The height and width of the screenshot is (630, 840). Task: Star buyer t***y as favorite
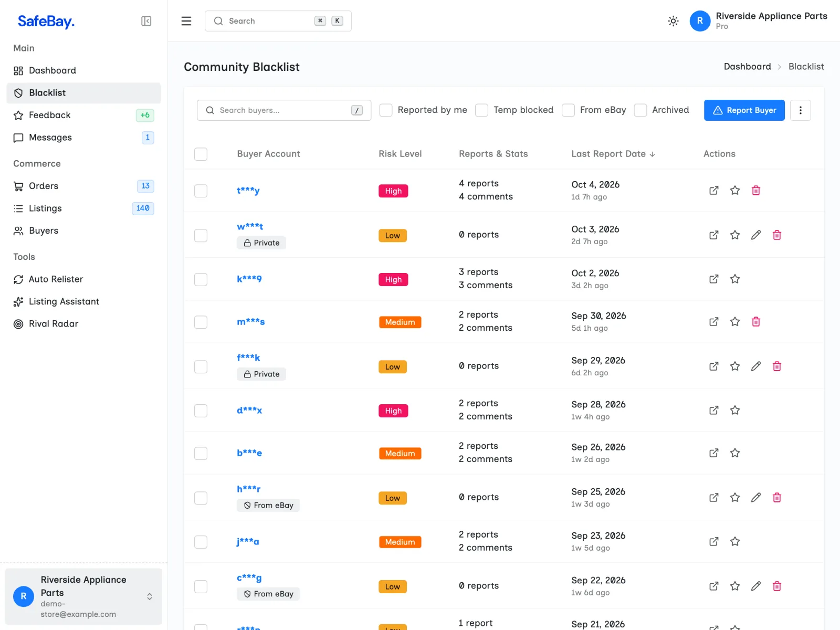click(735, 191)
